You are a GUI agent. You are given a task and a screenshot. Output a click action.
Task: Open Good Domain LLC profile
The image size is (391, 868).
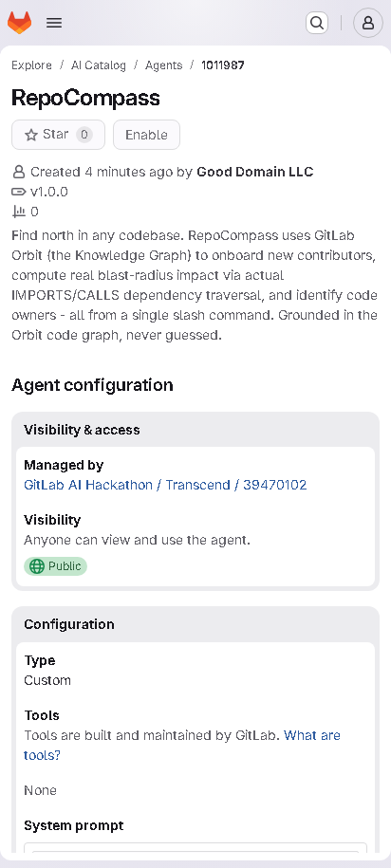click(255, 172)
